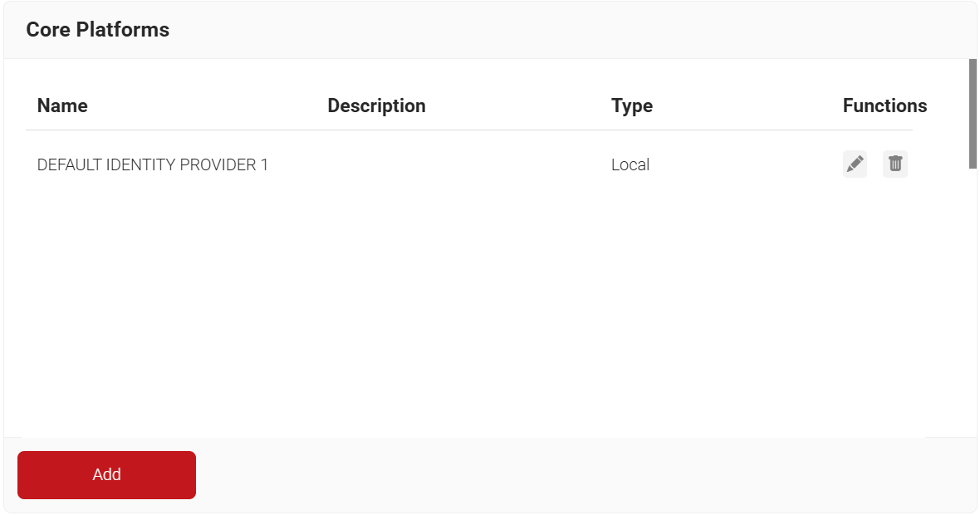Click the Local type cell
The height and width of the screenshot is (515, 980).
click(x=630, y=165)
